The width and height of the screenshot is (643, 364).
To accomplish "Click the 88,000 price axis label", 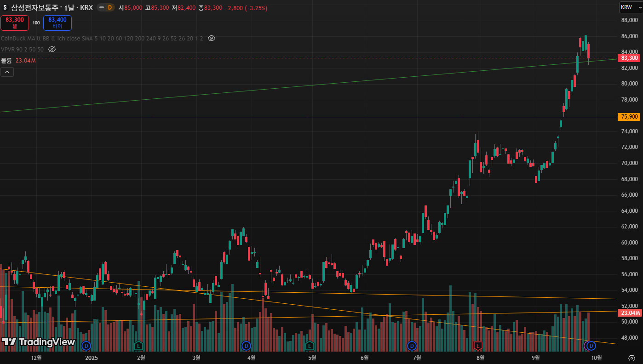I will tap(629, 20).
